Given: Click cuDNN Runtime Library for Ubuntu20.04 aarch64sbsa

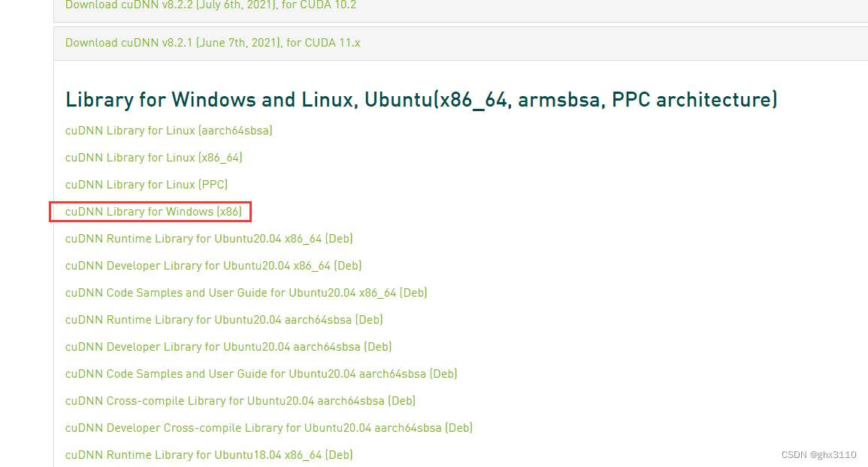Looking at the screenshot, I should point(223,319).
